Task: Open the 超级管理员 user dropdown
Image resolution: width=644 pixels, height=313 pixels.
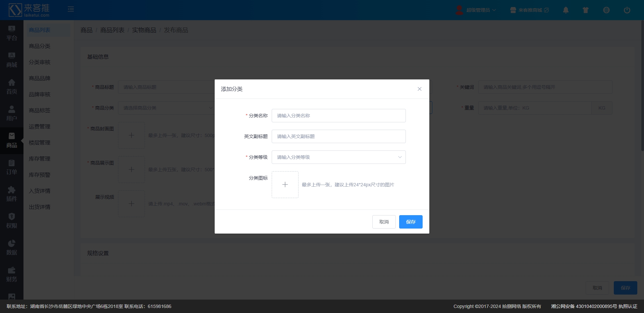Action: (x=476, y=10)
